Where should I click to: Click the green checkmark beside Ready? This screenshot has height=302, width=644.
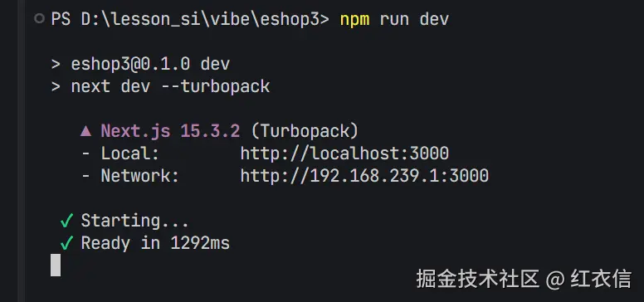(x=66, y=243)
